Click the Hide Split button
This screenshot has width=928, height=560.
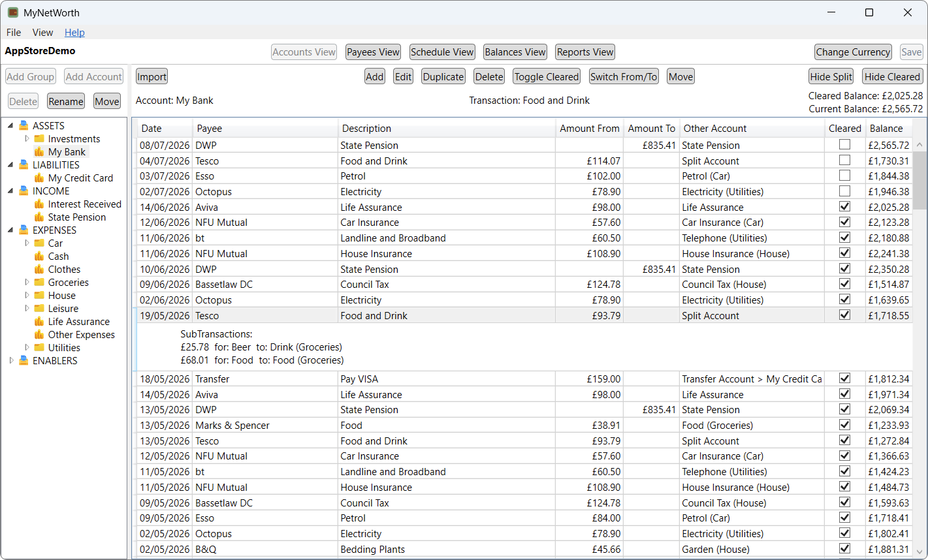tap(831, 76)
